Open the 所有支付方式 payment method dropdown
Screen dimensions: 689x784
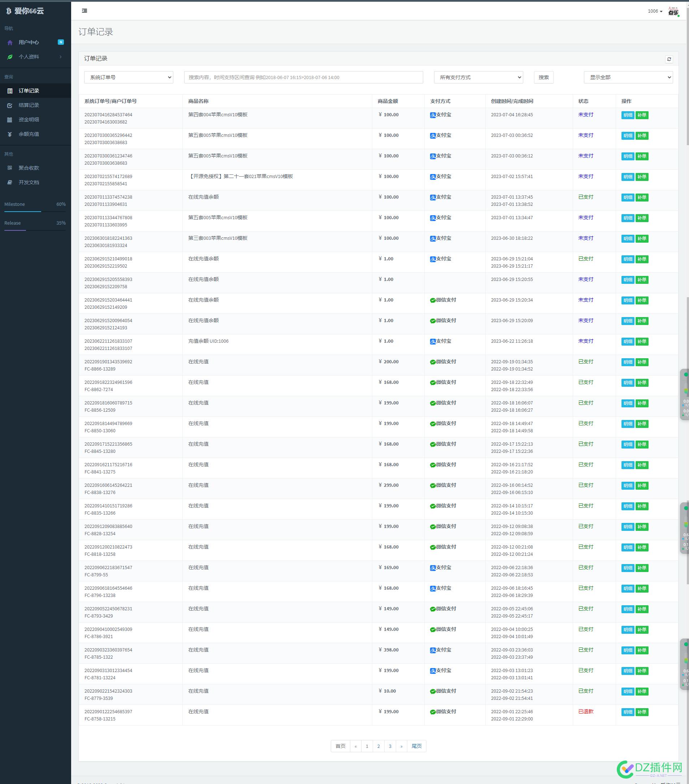click(478, 77)
